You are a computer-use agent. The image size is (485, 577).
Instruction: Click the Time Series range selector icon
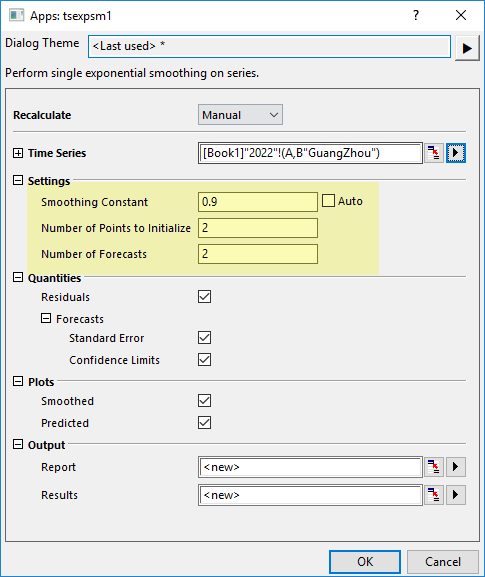coord(434,153)
